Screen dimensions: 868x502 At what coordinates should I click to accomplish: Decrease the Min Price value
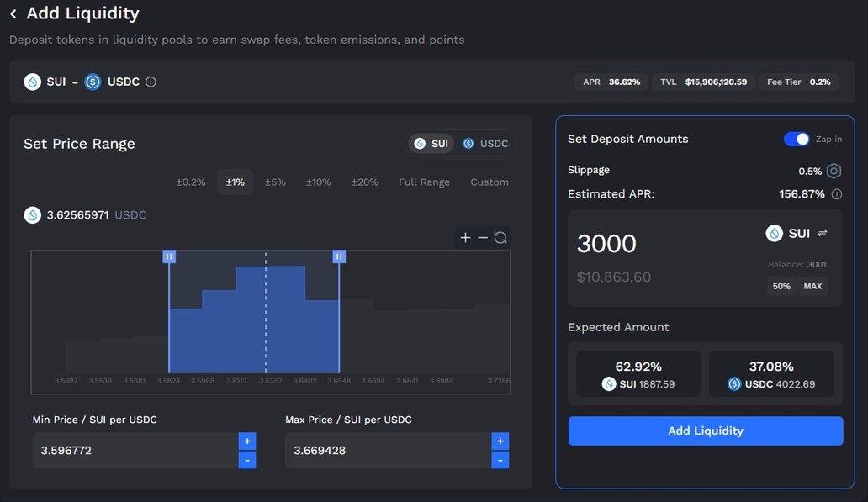pyautogui.click(x=247, y=460)
